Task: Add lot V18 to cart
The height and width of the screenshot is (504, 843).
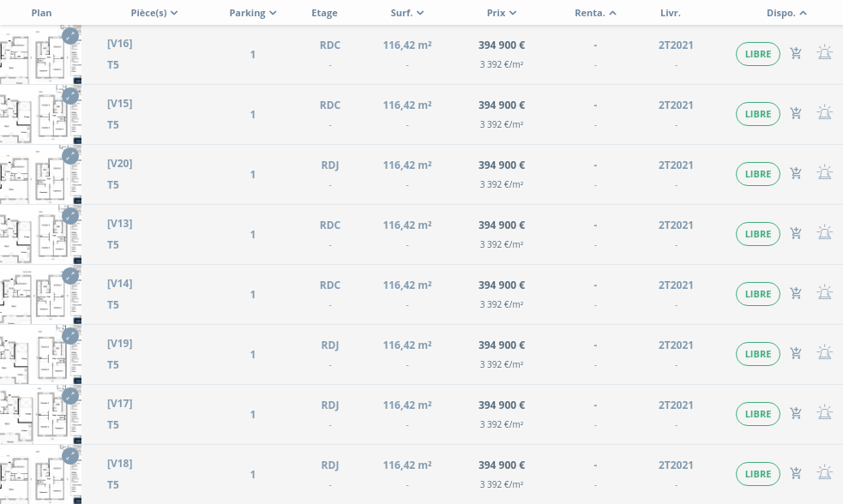Action: tap(796, 474)
